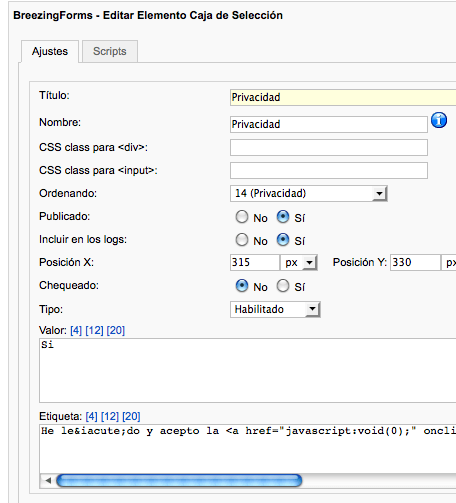Click the Etiqueta [20] size link
This screenshot has width=456, height=503.
pyautogui.click(x=131, y=416)
